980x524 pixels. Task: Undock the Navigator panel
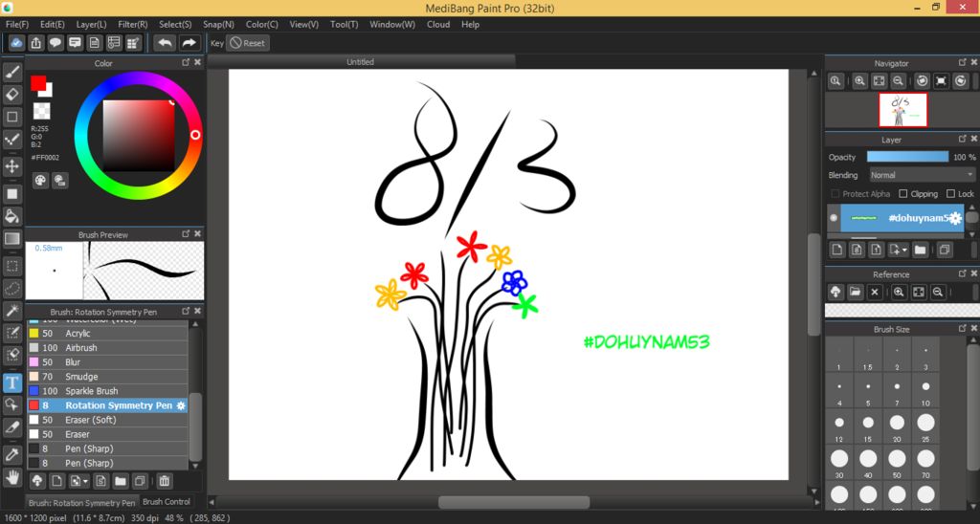963,62
